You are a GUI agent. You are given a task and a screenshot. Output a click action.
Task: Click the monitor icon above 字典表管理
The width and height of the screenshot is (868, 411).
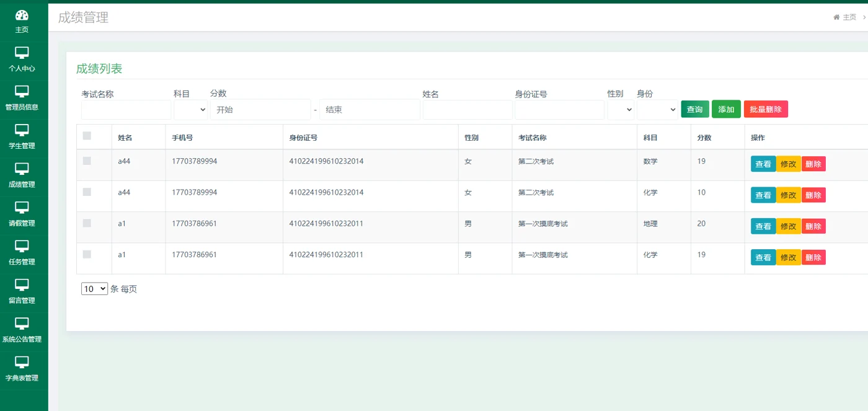(x=22, y=362)
